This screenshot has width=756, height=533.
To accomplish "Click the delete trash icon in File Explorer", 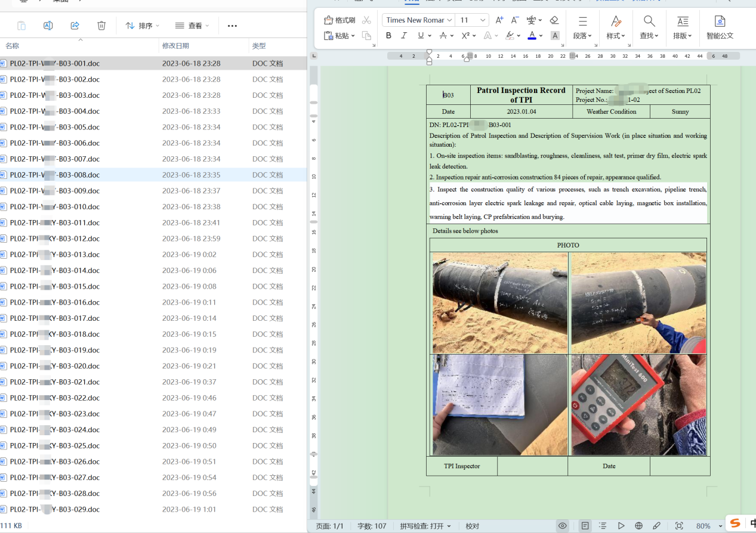I will (x=101, y=26).
